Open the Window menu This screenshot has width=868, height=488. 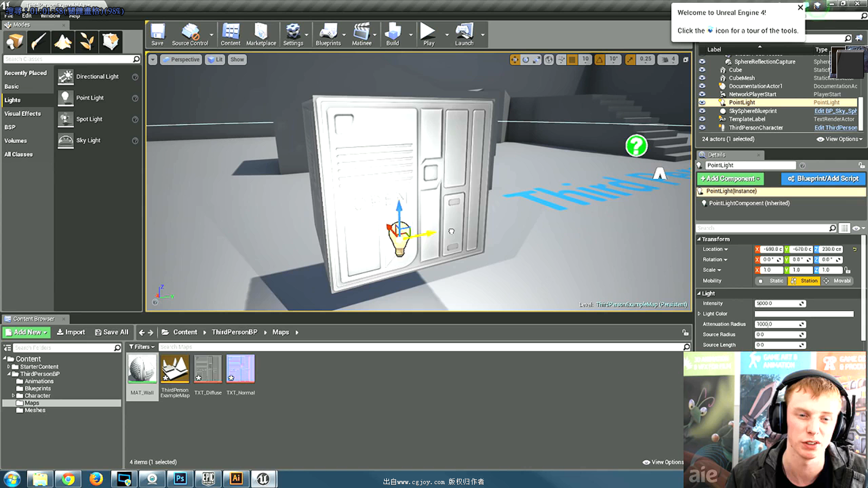50,16
